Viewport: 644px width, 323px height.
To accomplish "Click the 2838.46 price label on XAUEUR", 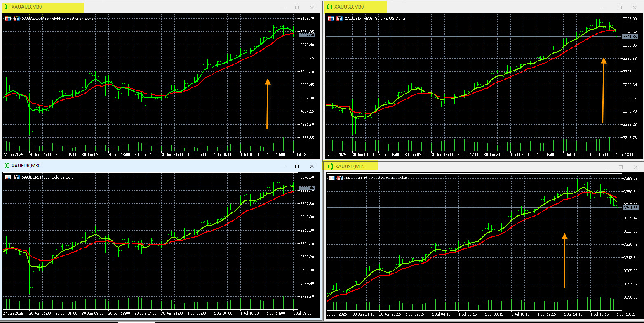I will coord(308,188).
